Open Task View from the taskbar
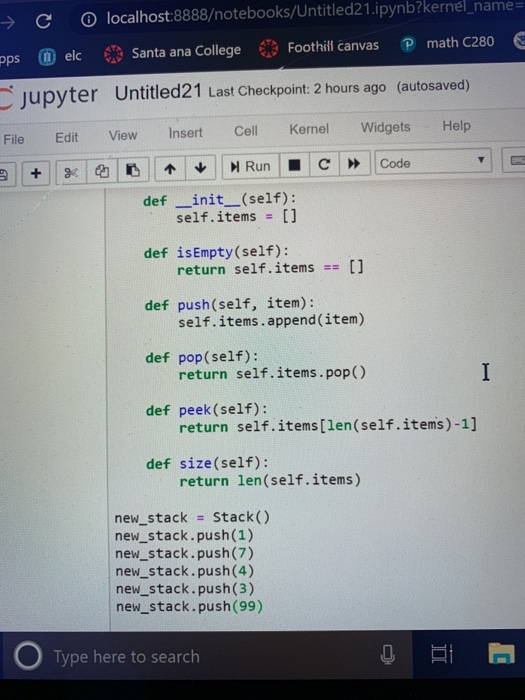Screen dimensions: 525x700 pyautogui.click(x=442, y=654)
